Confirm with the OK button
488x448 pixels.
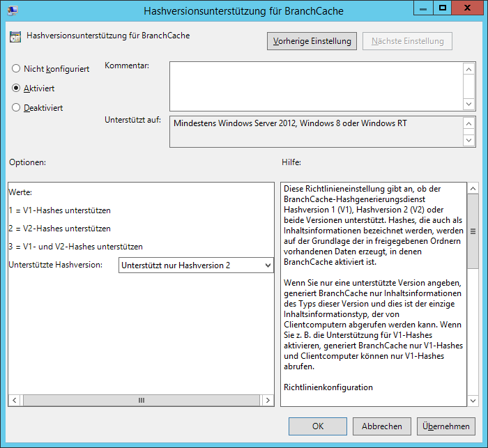pos(318,426)
